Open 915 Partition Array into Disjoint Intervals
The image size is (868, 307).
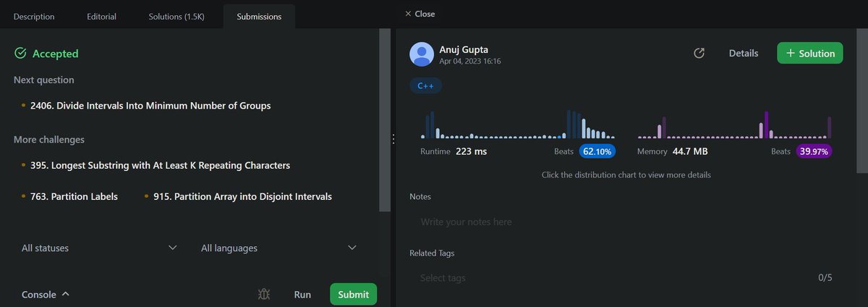(x=242, y=196)
